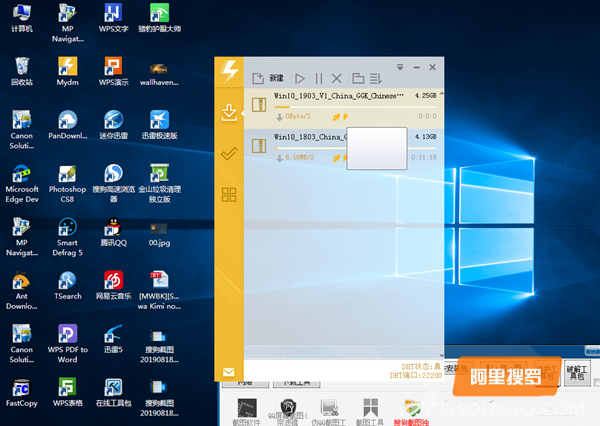The image size is (600, 426).
Task: Show the downloading tasks sidebar tab
Action: coord(229,113)
